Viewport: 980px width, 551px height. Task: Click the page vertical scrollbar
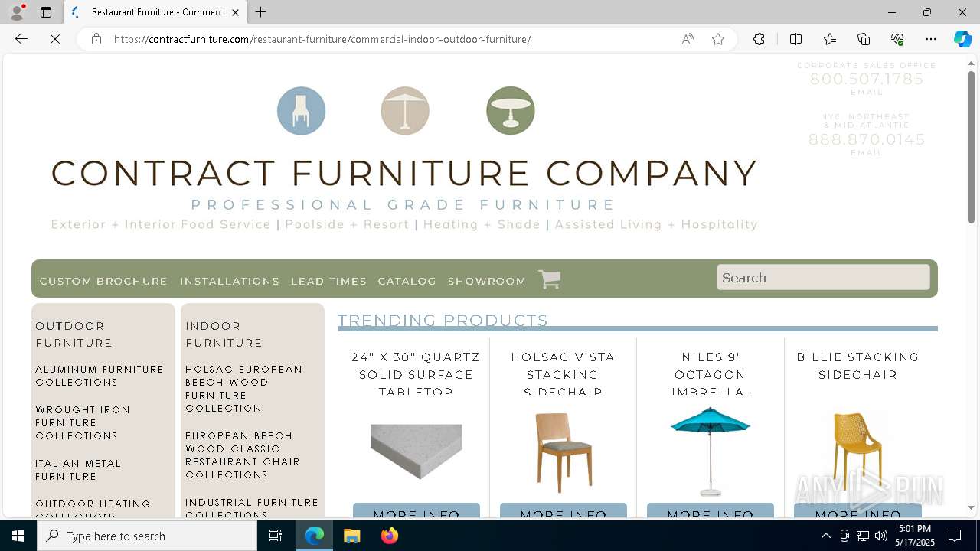971,283
